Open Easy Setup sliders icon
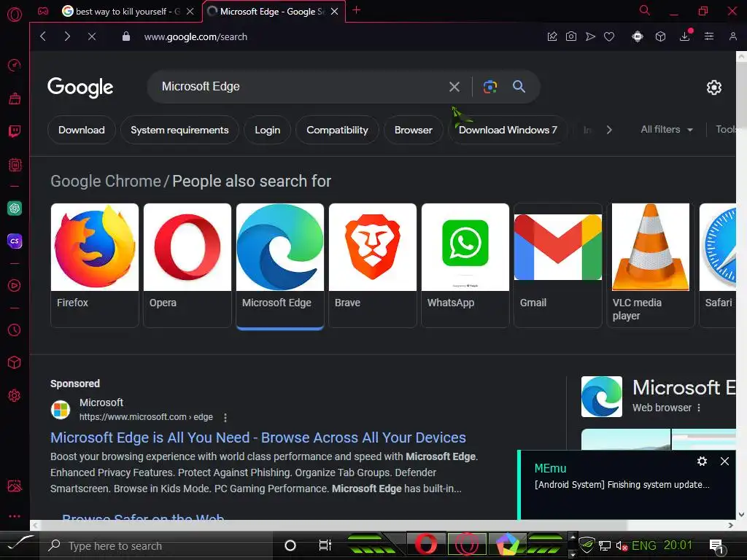This screenshot has width=747, height=560. 709,36
